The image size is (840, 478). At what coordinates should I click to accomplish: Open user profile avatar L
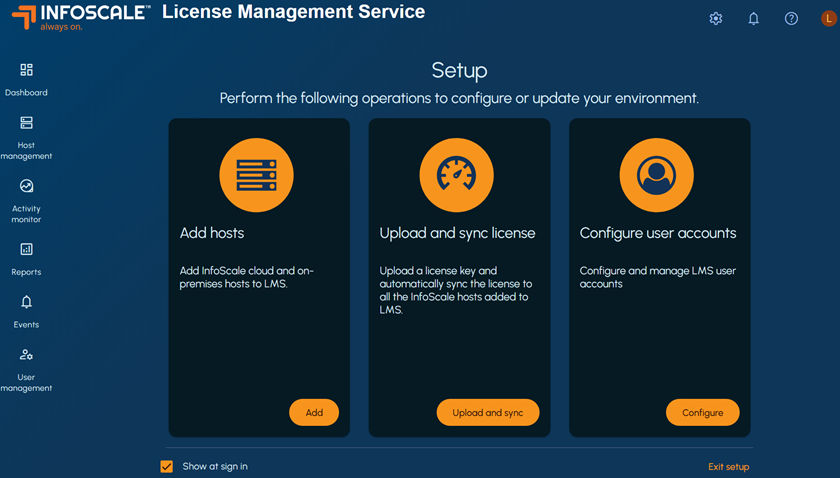[829, 19]
